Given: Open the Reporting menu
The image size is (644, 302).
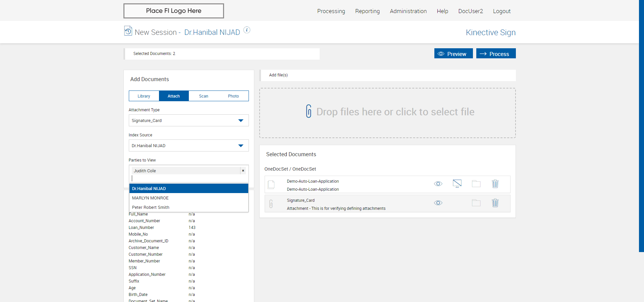Looking at the screenshot, I should tap(367, 11).
